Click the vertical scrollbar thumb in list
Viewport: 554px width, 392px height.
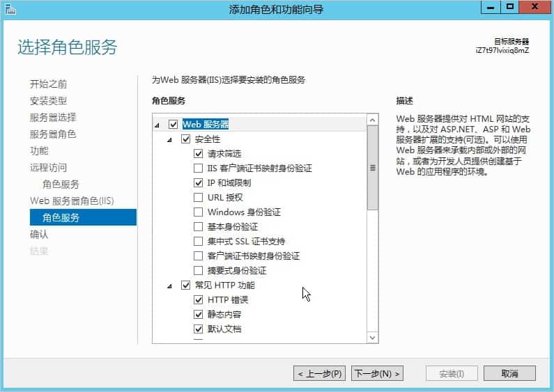pos(372,168)
